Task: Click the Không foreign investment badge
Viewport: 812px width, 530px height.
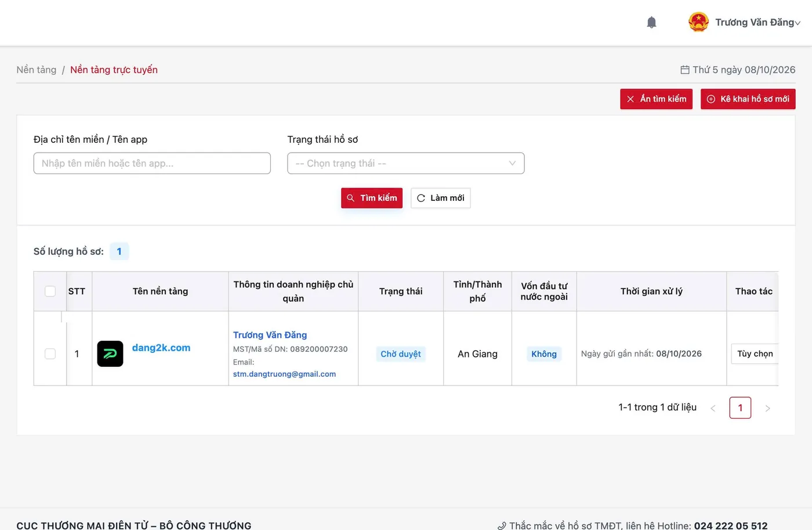Action: tap(544, 354)
